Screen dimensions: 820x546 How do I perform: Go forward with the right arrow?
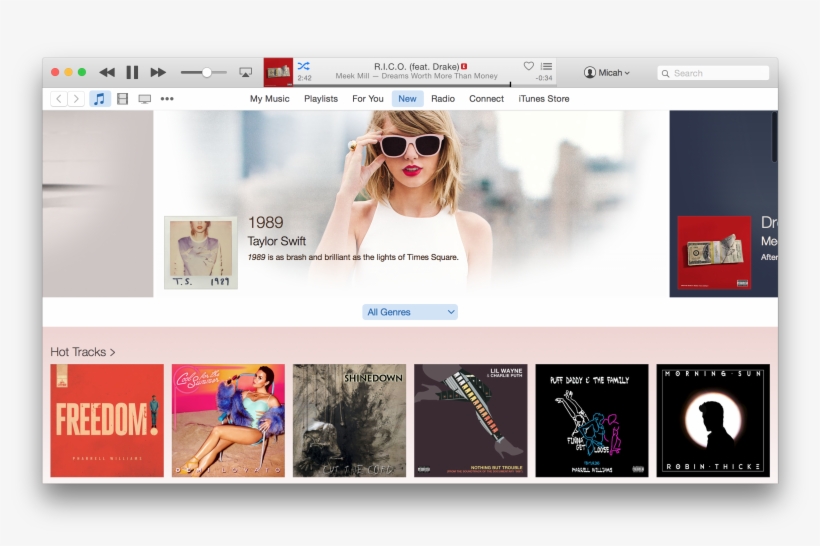(x=76, y=98)
